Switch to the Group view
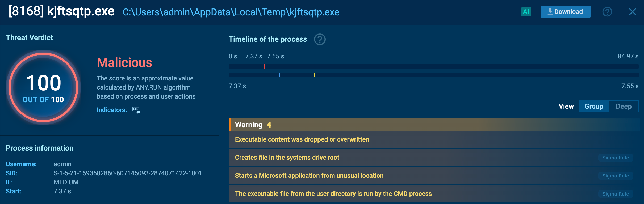 [594, 106]
